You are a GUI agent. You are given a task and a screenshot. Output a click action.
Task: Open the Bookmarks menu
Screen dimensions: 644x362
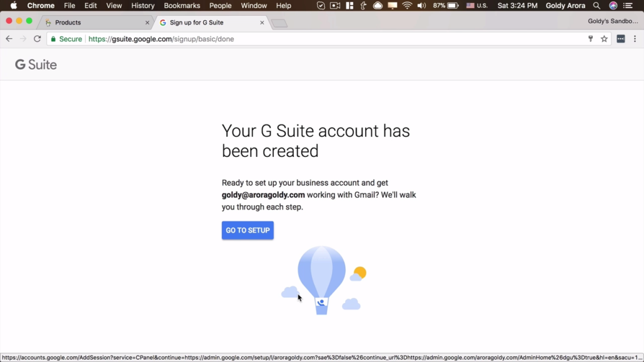(182, 6)
